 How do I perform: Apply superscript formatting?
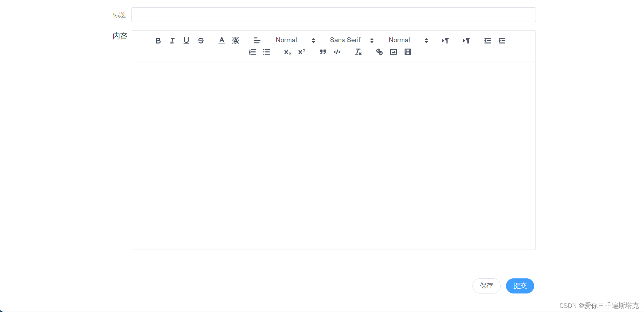point(302,52)
